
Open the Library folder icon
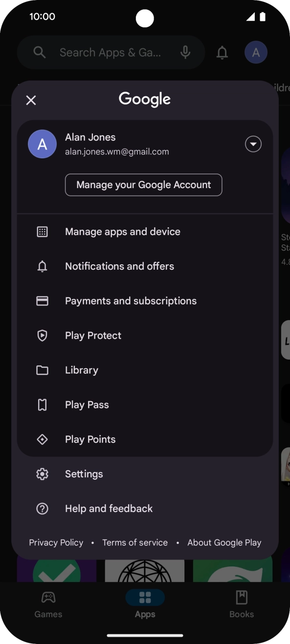[43, 370]
